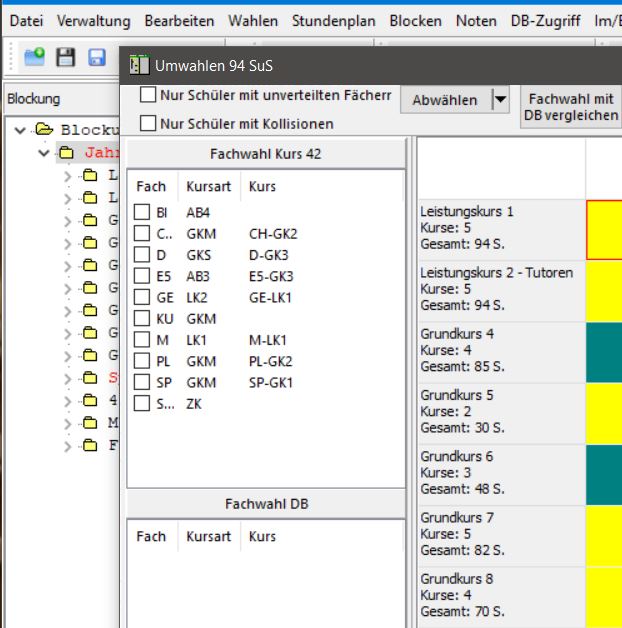
Task: Open the Blocken menu
Action: point(416,21)
